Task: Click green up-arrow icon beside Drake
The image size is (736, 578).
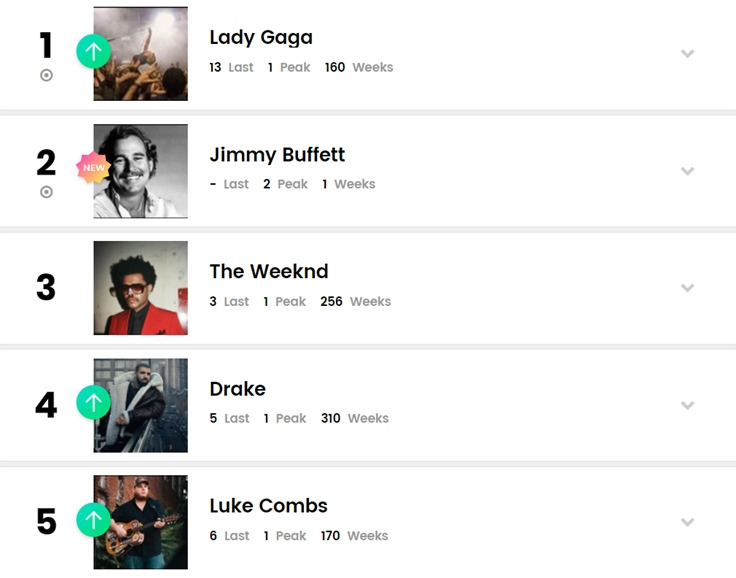Action: 93,402
